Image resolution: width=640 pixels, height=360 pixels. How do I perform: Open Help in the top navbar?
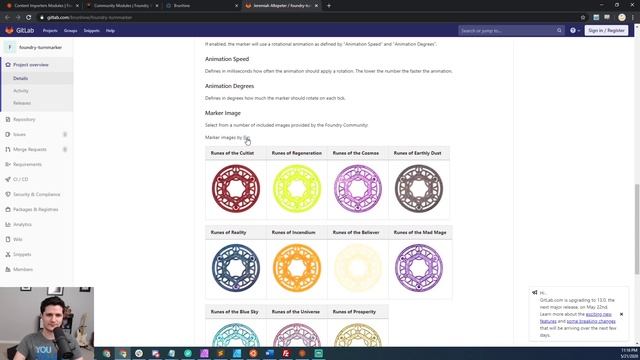tap(110, 31)
